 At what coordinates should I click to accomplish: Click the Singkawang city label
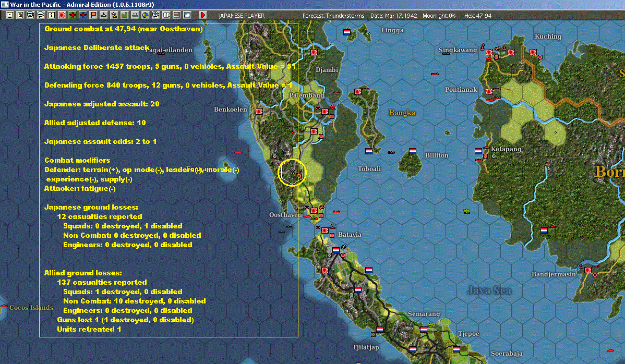(458, 50)
